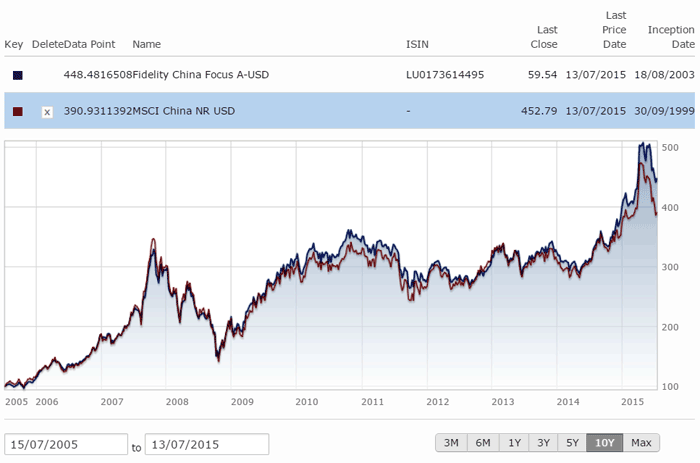Click the dark red MSCI key swatch
This screenshot has height=463, width=700.
[x=17, y=112]
